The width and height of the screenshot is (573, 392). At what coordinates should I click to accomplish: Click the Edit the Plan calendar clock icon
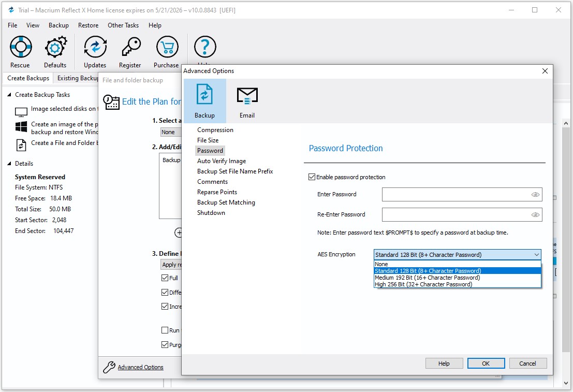[111, 102]
